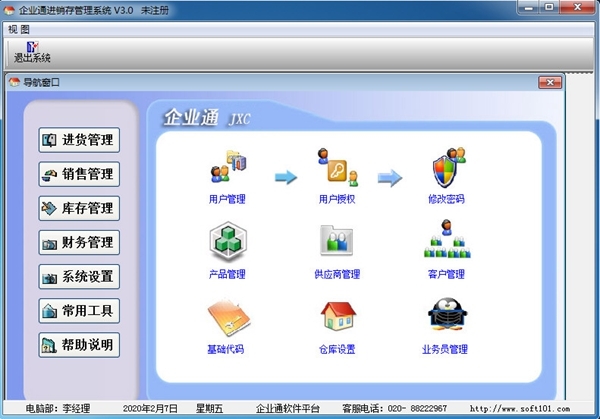Click the 李经理 user name in status bar
600x419 pixels.
coord(76,409)
